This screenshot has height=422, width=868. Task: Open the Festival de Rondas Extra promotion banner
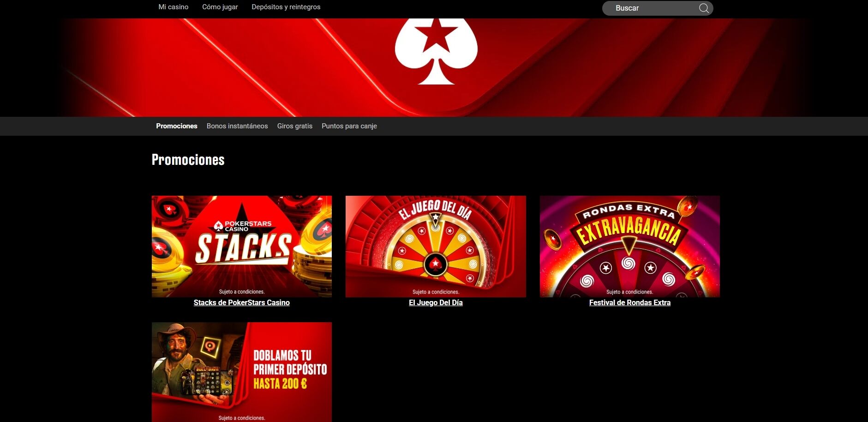pyautogui.click(x=629, y=246)
